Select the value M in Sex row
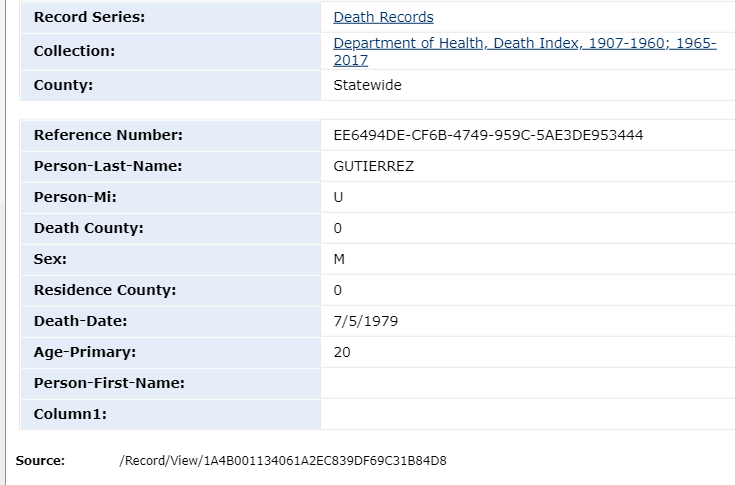This screenshot has height=485, width=735. tap(338, 259)
